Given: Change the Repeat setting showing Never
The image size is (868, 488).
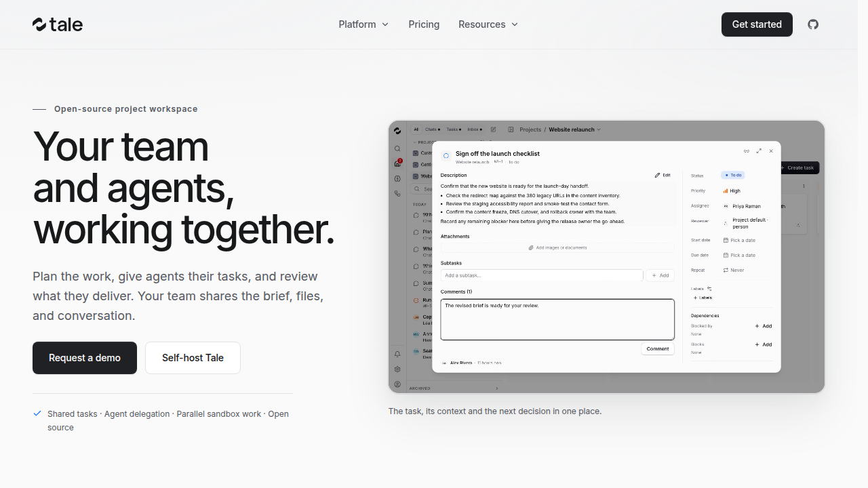Looking at the screenshot, I should click(734, 270).
